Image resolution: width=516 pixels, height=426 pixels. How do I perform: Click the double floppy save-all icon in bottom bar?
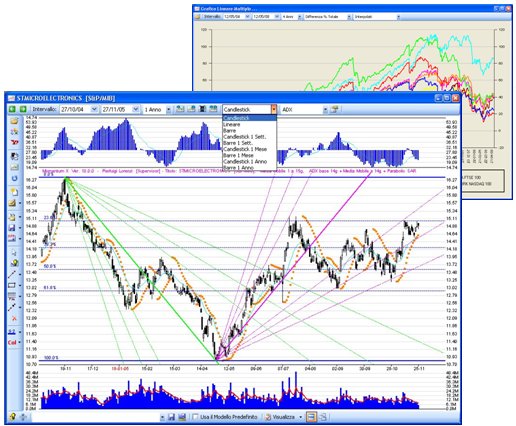point(182,417)
